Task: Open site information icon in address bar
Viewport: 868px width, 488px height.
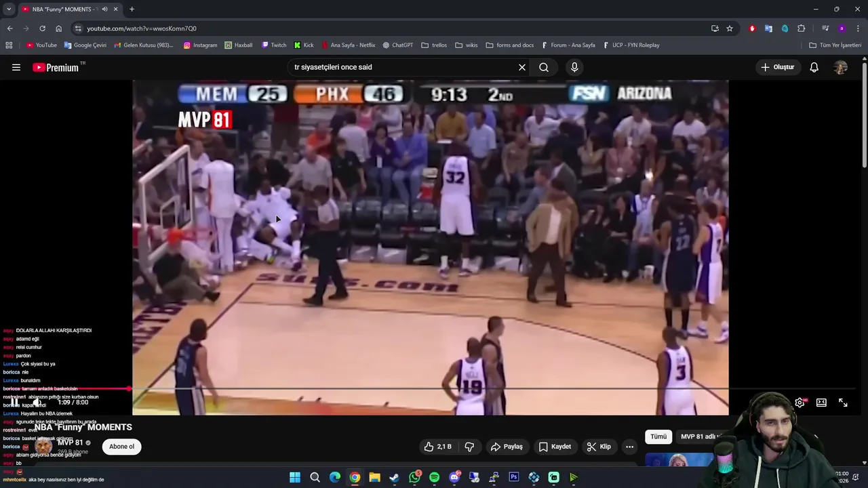Action: (x=78, y=28)
